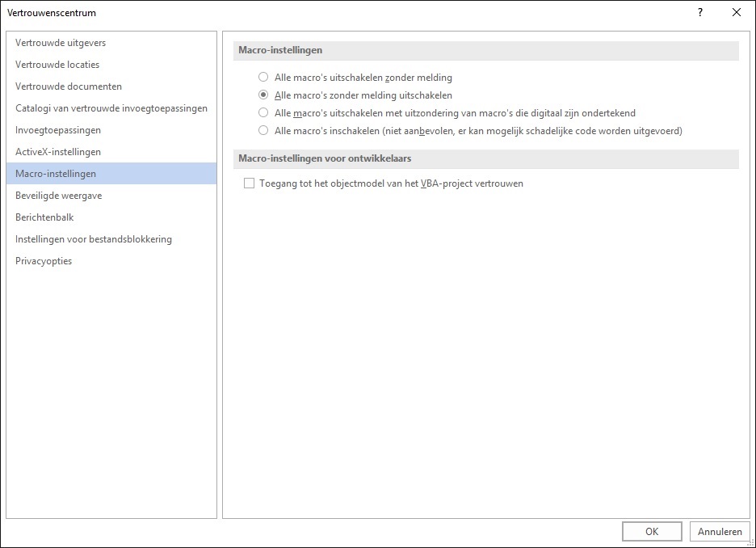
Task: Open Catalogi van vertrouwde invoegtoepassingen
Action: pos(111,108)
